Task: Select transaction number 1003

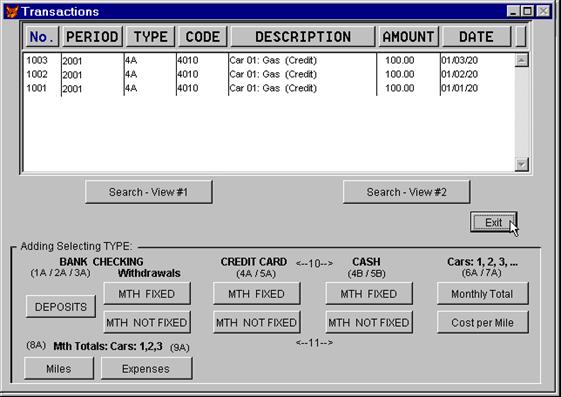Action: point(37,60)
